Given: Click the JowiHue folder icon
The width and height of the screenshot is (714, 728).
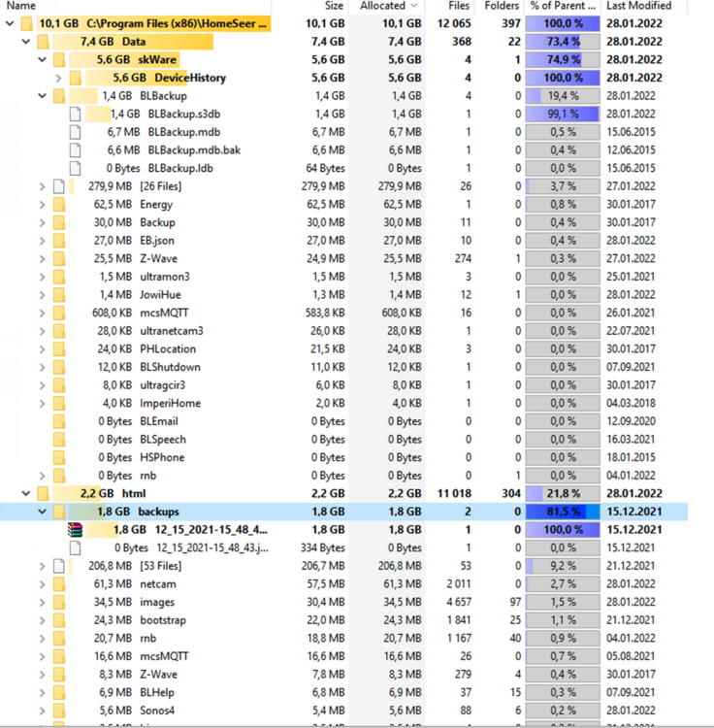Looking at the screenshot, I should pyautogui.click(x=59, y=295).
